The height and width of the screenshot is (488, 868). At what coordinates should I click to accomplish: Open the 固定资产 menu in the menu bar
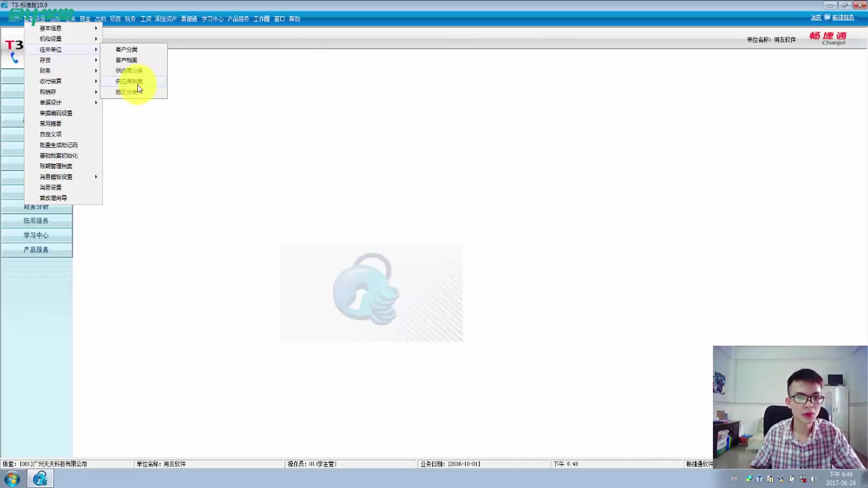click(x=165, y=19)
